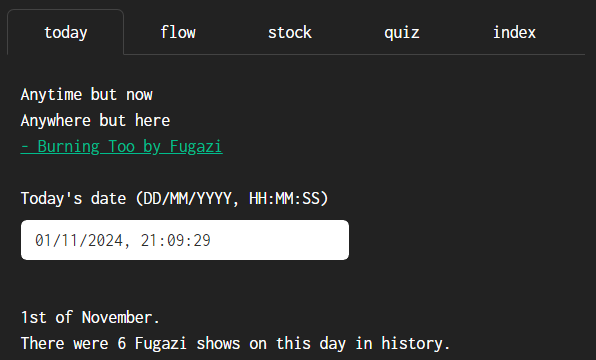Place cursor on time 21:09:29 in date field
Screen dimensions: 596x360
[176, 240]
